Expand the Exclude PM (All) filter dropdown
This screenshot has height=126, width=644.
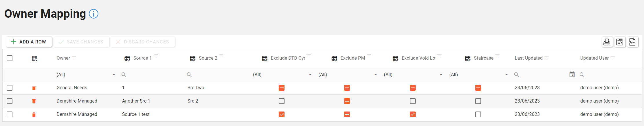pos(375,75)
